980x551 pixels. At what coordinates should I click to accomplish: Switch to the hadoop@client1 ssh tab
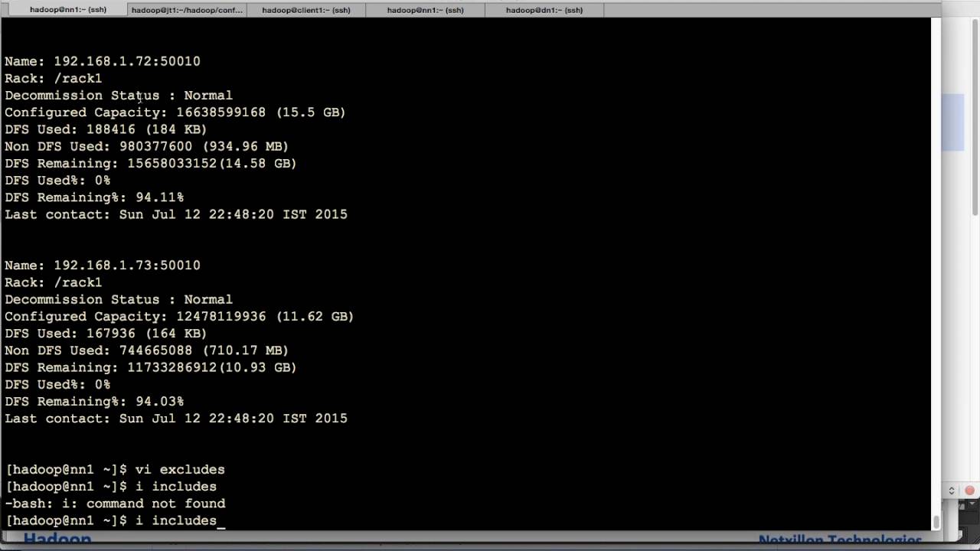pos(306,10)
